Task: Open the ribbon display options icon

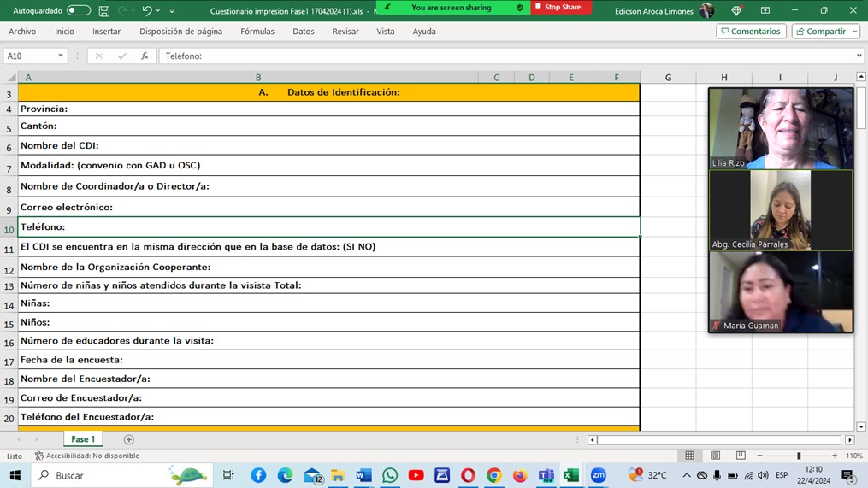Action: [x=765, y=11]
